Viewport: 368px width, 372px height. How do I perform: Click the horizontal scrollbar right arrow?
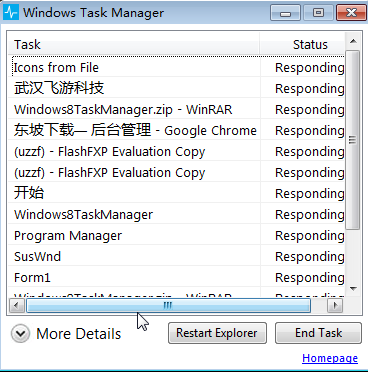(x=336, y=305)
